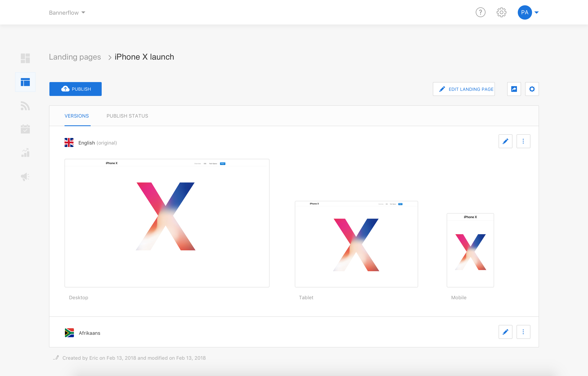Image resolution: width=588 pixels, height=376 pixels.
Task: Open the calendar scheduling sidebar icon
Action: pyautogui.click(x=25, y=129)
